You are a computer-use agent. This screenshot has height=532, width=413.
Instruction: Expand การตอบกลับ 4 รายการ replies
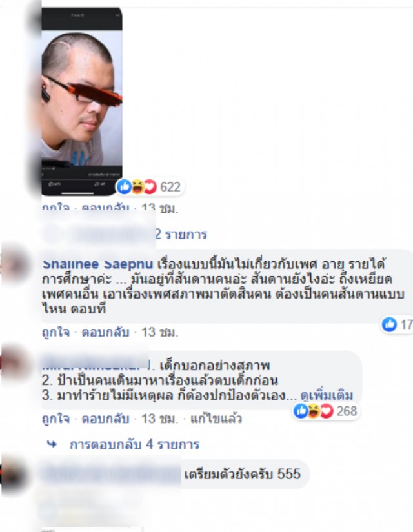[x=134, y=444]
